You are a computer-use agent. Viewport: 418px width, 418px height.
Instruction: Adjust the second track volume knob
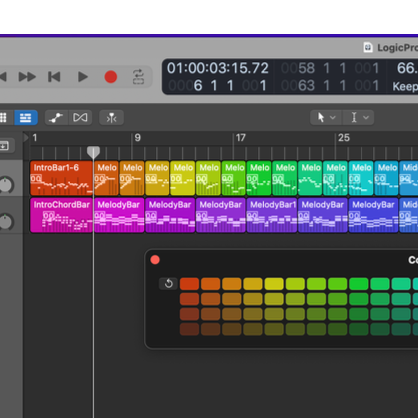tap(6, 222)
